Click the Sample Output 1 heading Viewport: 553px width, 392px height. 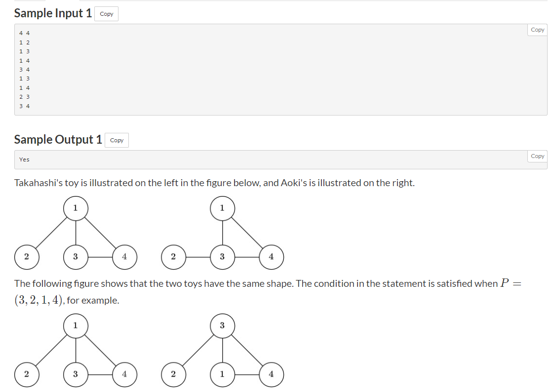pyautogui.click(x=58, y=140)
